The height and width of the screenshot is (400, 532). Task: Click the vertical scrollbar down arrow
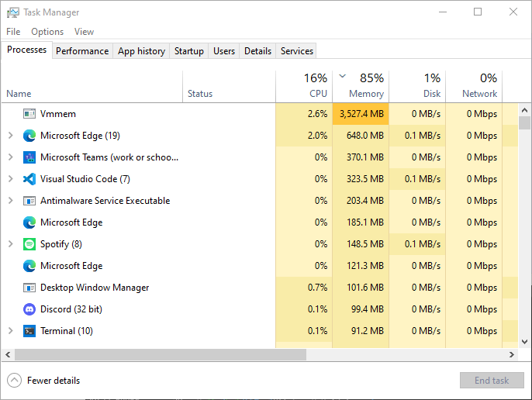click(524, 342)
